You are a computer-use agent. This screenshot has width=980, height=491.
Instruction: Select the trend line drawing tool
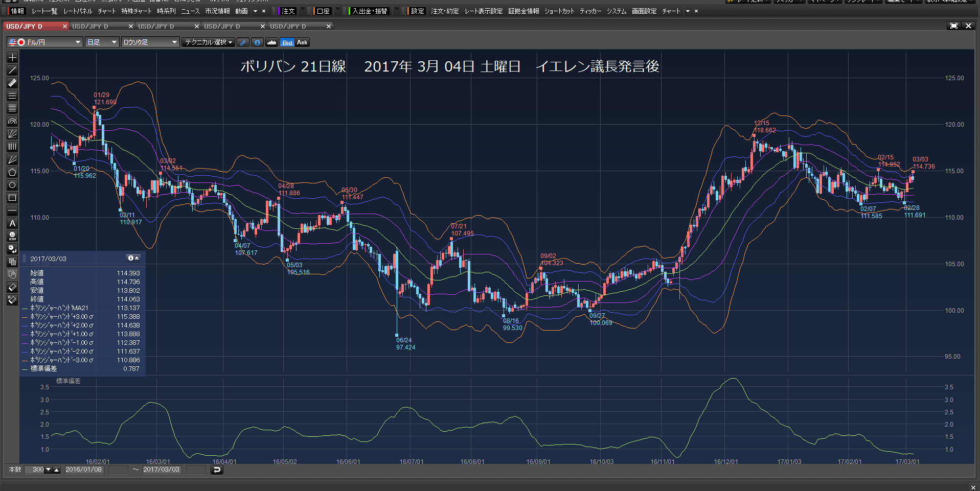point(12,70)
